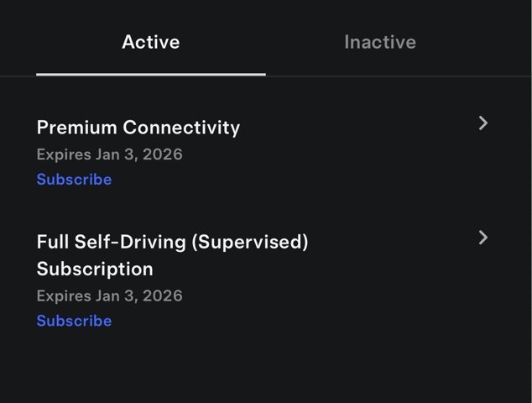Renew Premium Connectivity with its blue Subscribe link

point(74,180)
